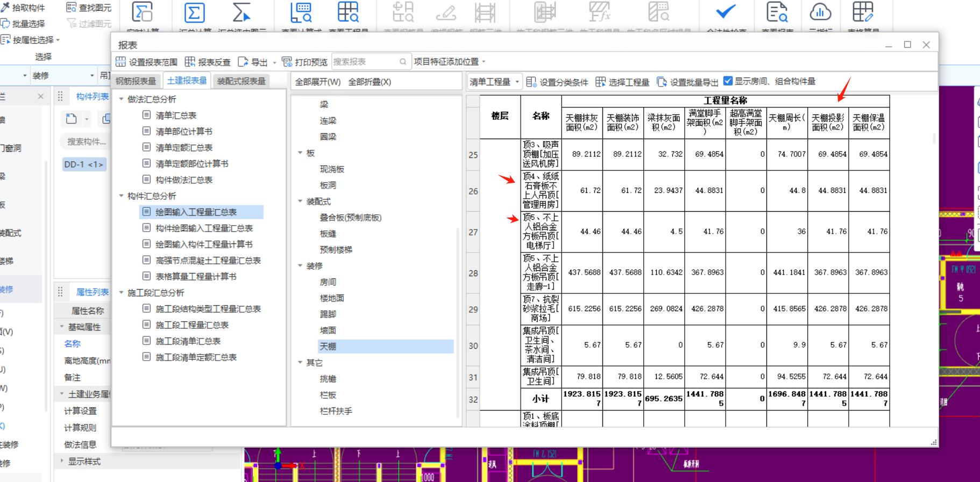This screenshot has height=482, width=980.
Task: Click 全部展开(W) to expand all
Action: pyautogui.click(x=318, y=82)
